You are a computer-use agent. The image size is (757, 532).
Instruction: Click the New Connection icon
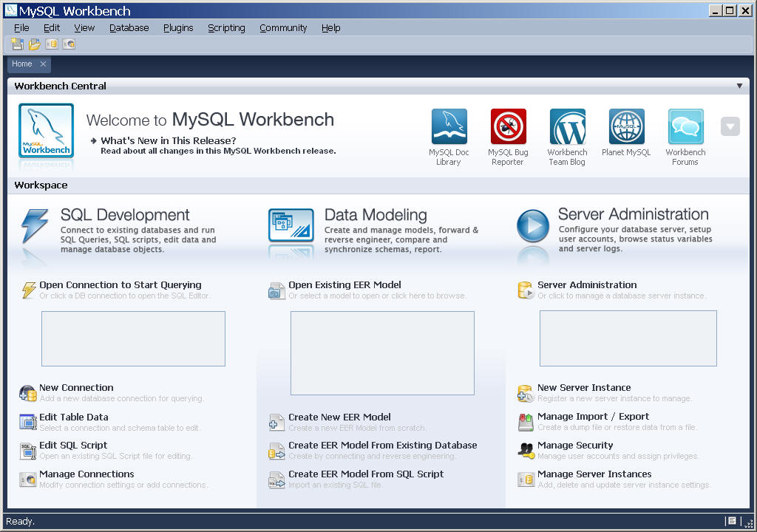28,393
